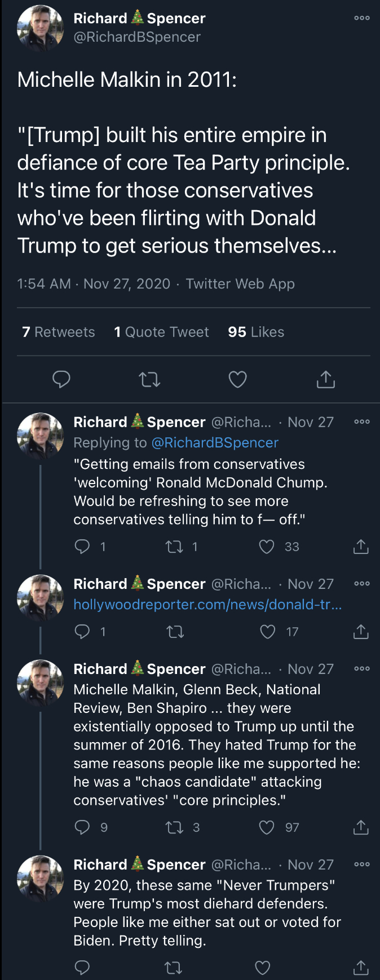Screen dimensions: 380x980
Task: Share the 'chaos candidate' tweet
Action: 361,827
